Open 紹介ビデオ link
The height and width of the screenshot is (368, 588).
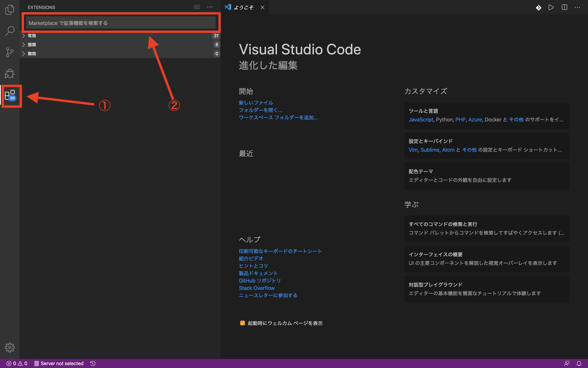click(251, 258)
